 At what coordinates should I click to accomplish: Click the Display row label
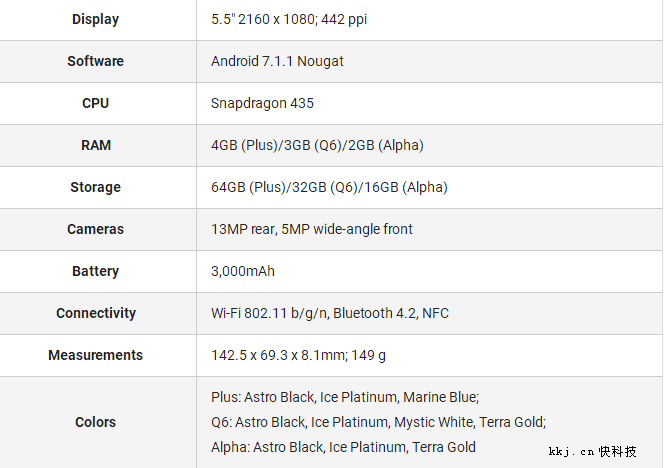pos(96,19)
